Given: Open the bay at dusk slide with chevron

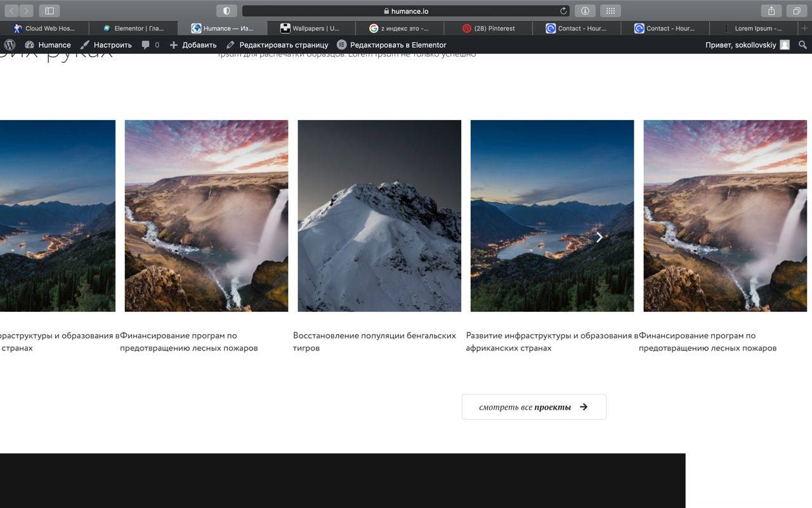Looking at the screenshot, I should (552, 216).
